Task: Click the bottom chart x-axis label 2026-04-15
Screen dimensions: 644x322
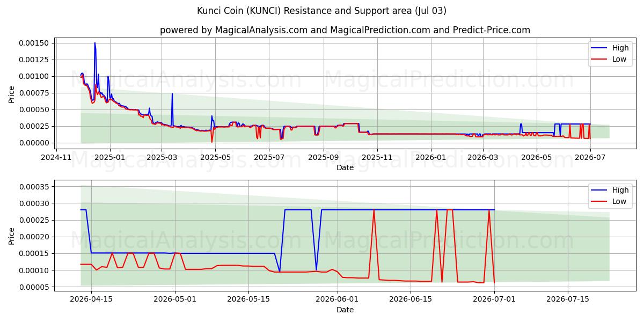Action: pos(91,299)
